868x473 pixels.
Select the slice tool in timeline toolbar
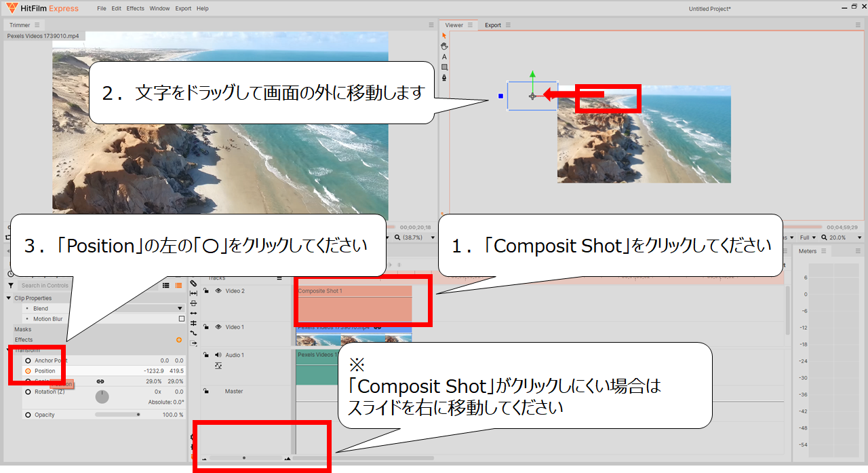tap(194, 283)
